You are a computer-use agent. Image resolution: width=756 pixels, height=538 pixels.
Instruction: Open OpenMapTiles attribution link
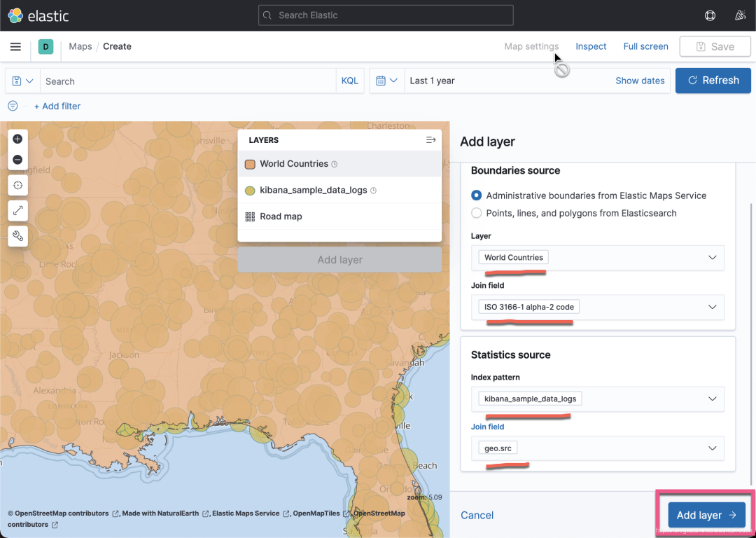pos(321,513)
